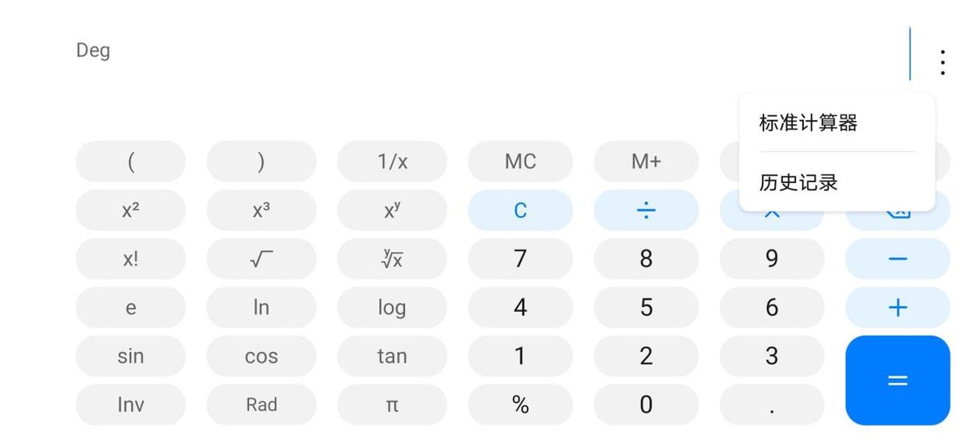Switch angle mode with Rad key
This screenshot has width=980, height=445.
click(x=261, y=405)
